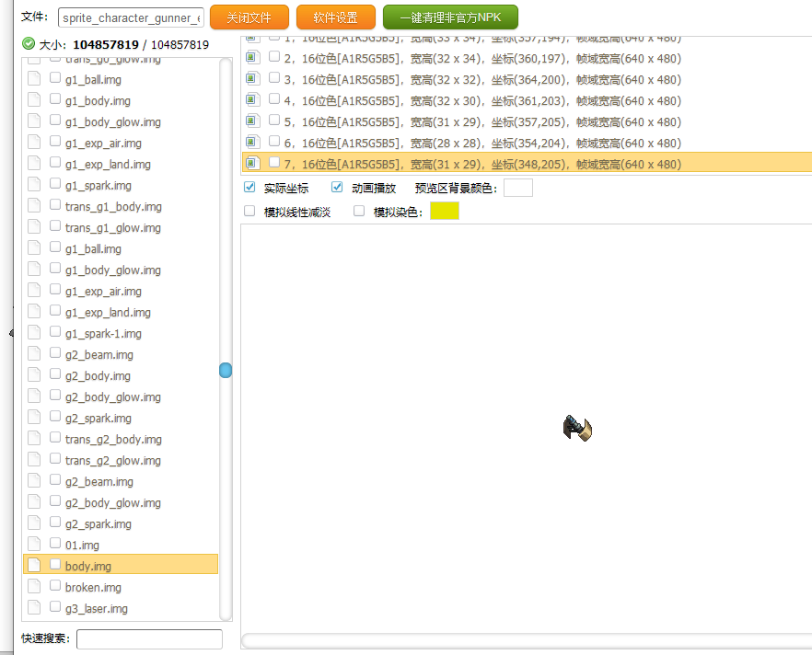This screenshot has height=655, width=812.
Task: Open 软件设置 settings button
Action: coord(335,17)
